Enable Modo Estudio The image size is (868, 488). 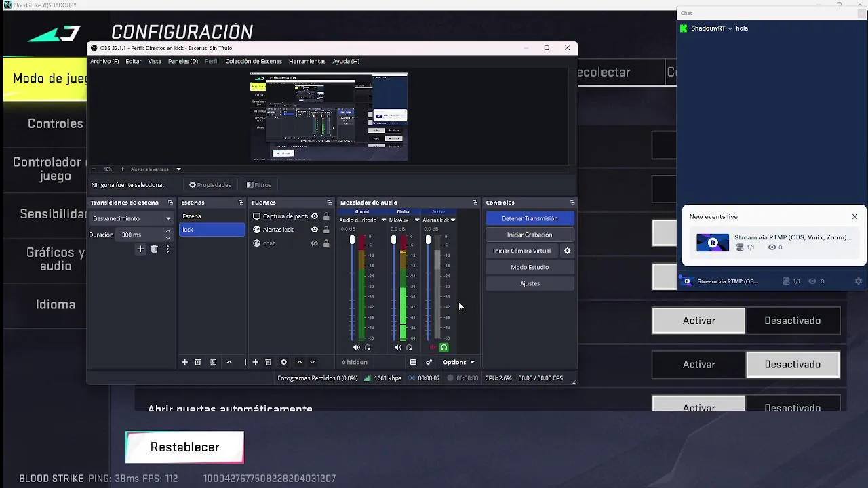[530, 267]
